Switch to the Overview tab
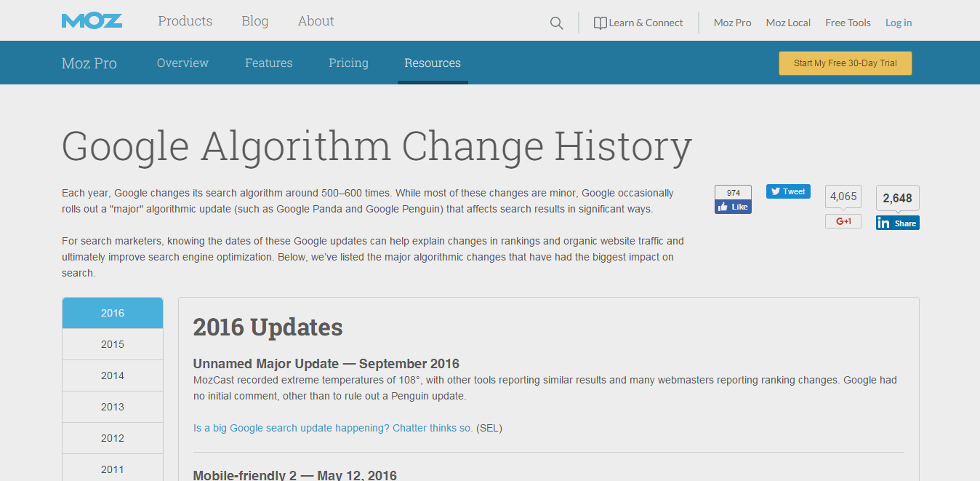 tap(182, 63)
